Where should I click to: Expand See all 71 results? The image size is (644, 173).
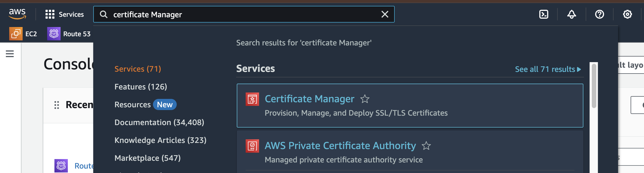coord(548,69)
